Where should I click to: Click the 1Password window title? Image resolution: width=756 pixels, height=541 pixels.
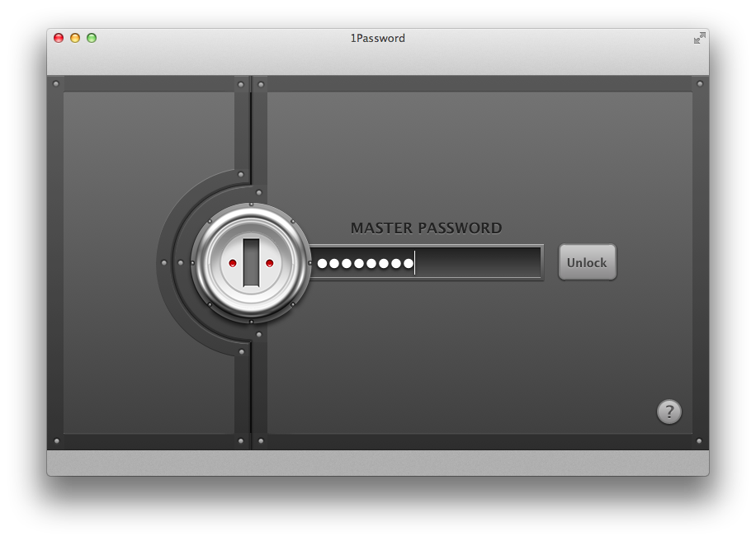[x=377, y=38]
